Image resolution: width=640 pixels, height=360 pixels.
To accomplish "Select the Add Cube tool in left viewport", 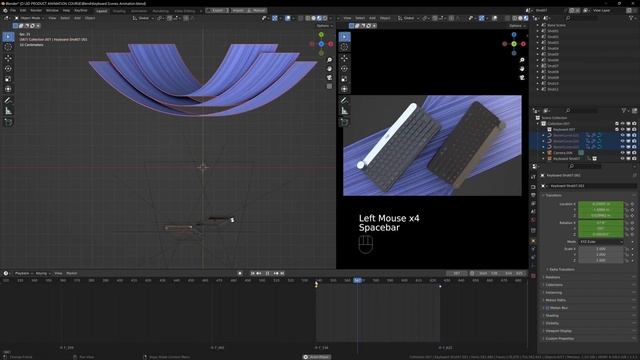I will (x=8, y=122).
